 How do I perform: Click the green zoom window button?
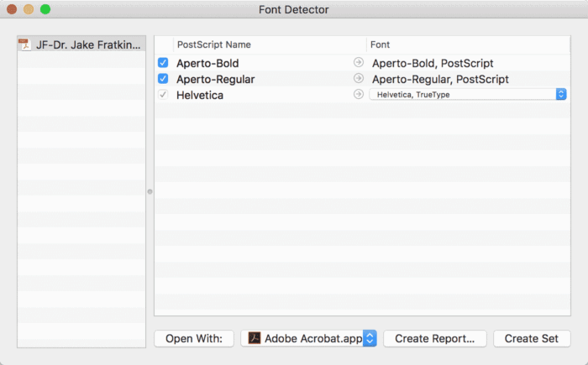click(x=45, y=9)
